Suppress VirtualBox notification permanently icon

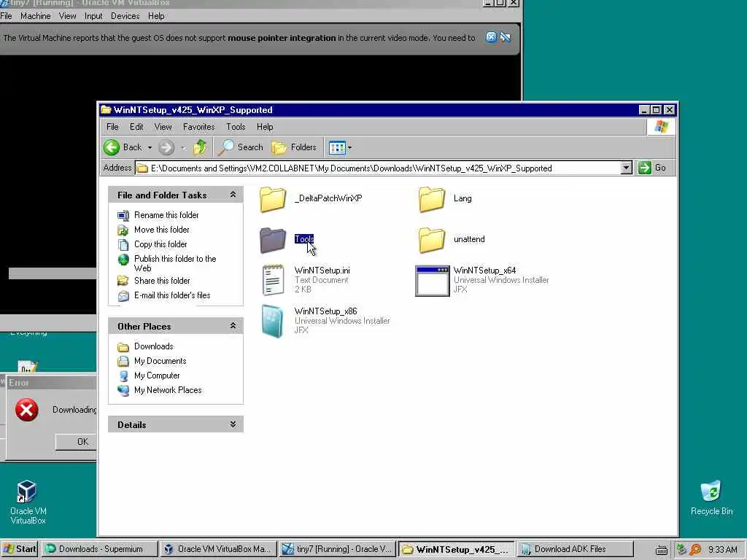(x=506, y=37)
